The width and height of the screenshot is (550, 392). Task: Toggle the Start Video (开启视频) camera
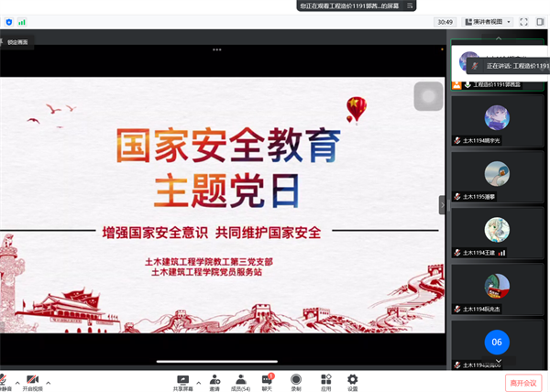tap(31, 380)
